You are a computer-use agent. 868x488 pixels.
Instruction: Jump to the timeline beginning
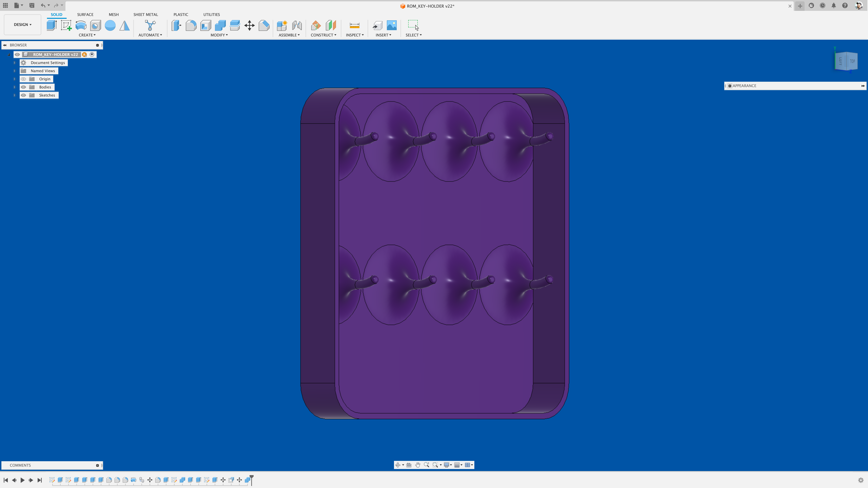click(x=6, y=480)
